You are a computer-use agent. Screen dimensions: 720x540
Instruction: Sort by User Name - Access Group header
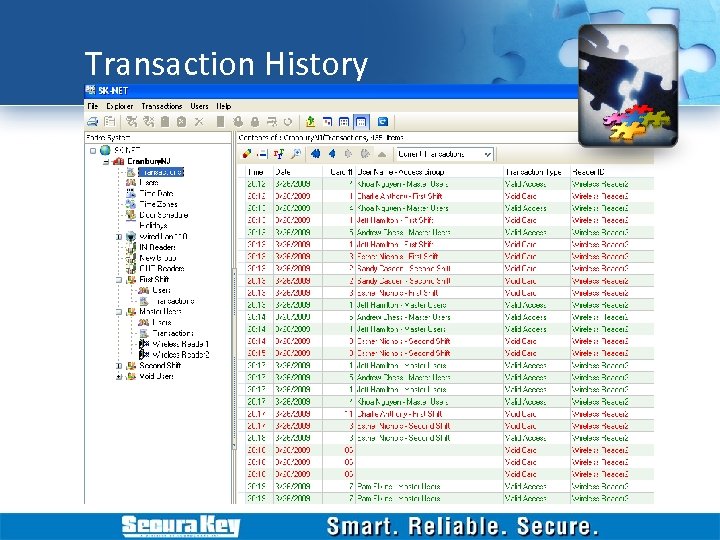(429, 172)
